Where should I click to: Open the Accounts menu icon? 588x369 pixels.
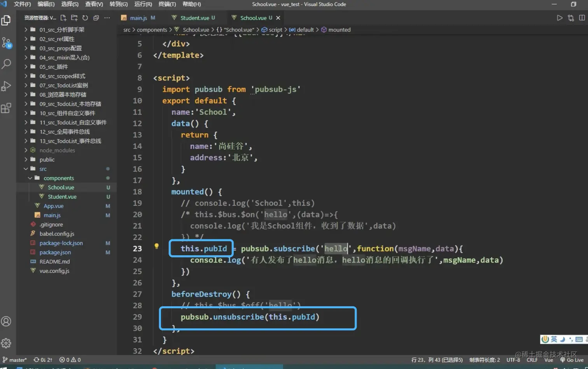(x=6, y=321)
